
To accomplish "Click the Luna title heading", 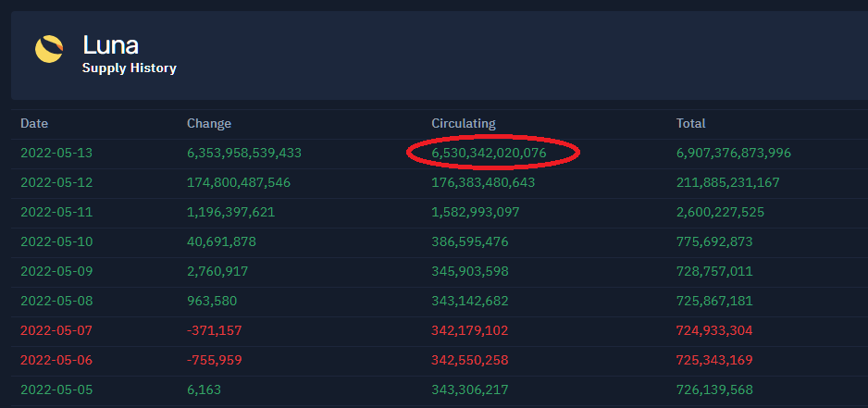I will click(110, 44).
